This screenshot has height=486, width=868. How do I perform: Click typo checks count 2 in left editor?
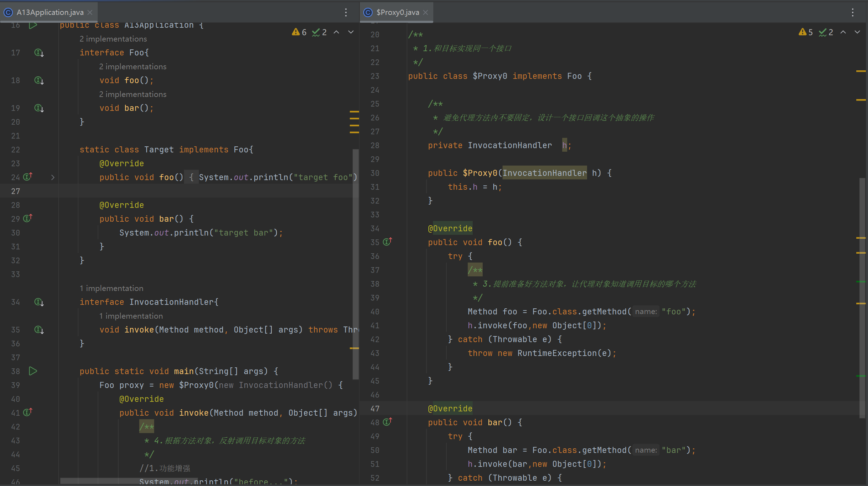click(x=320, y=32)
